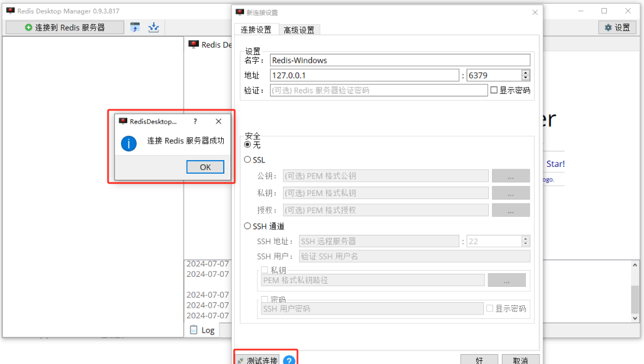Screen dimensions: 644x364
Task: Decrease port 6379 with down arrow
Action: 526,78
